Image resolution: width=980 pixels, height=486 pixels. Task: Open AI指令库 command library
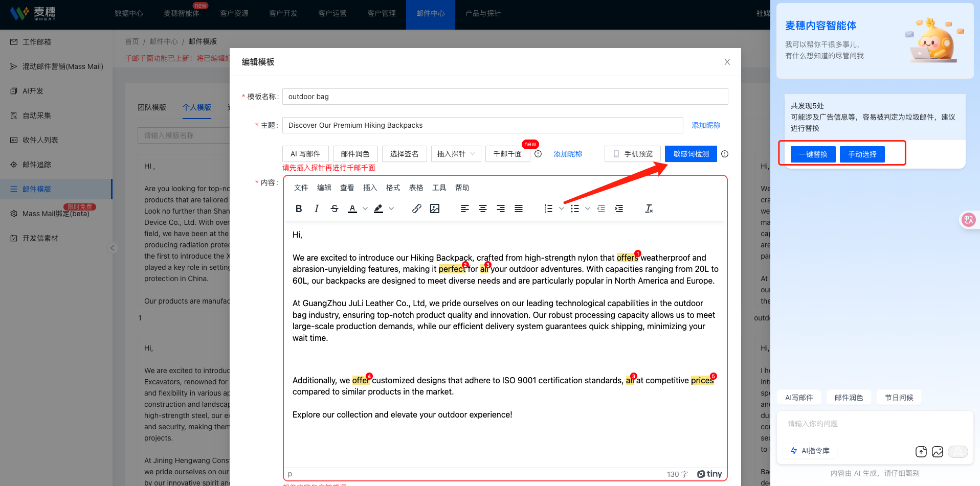tap(811, 451)
